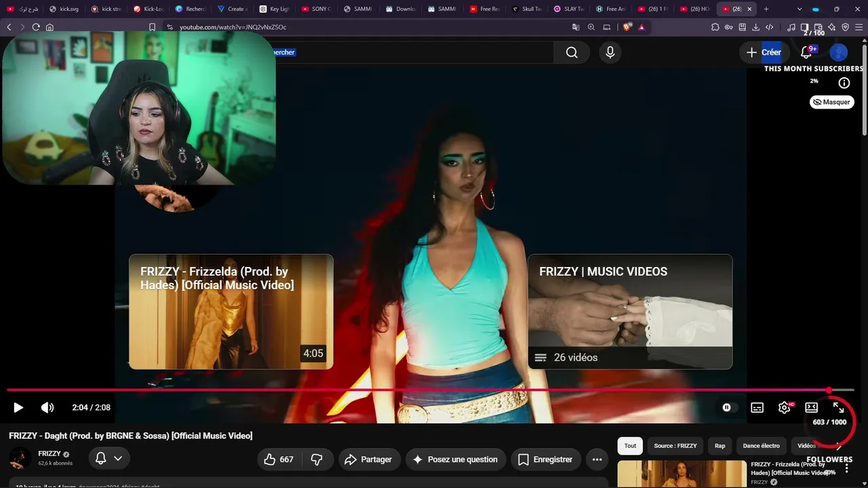Open the Brave VPN shield icon
Viewport: 868px width, 488px height.
click(846, 27)
